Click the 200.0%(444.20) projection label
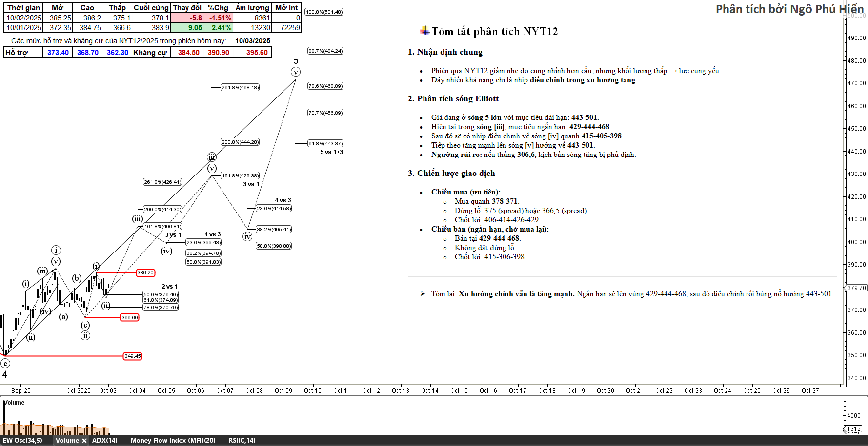Screen dimensions: 868x446 pyautogui.click(x=240, y=142)
